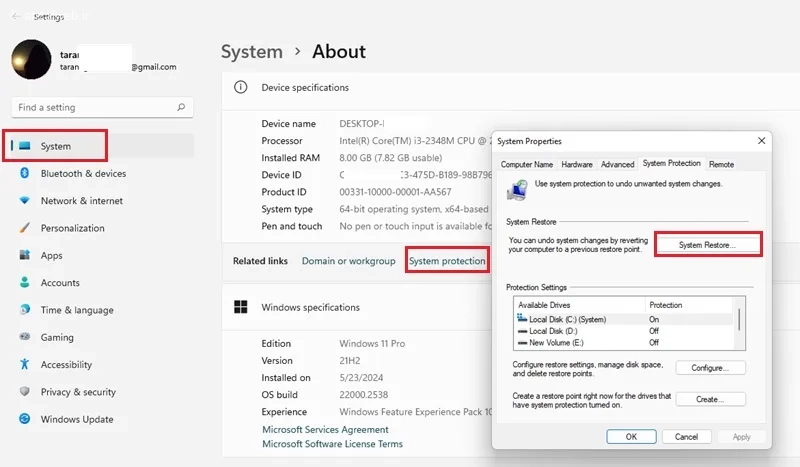
Task: Open the System protection link
Action: 447,261
